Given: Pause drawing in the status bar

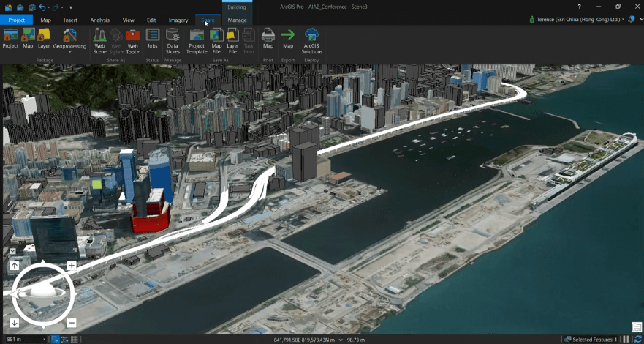Looking at the screenshot, I should [x=626, y=340].
